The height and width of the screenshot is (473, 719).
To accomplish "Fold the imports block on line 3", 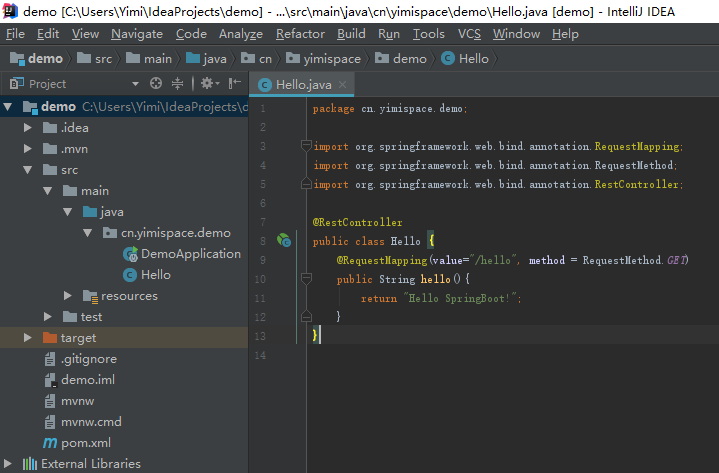I will pyautogui.click(x=306, y=146).
